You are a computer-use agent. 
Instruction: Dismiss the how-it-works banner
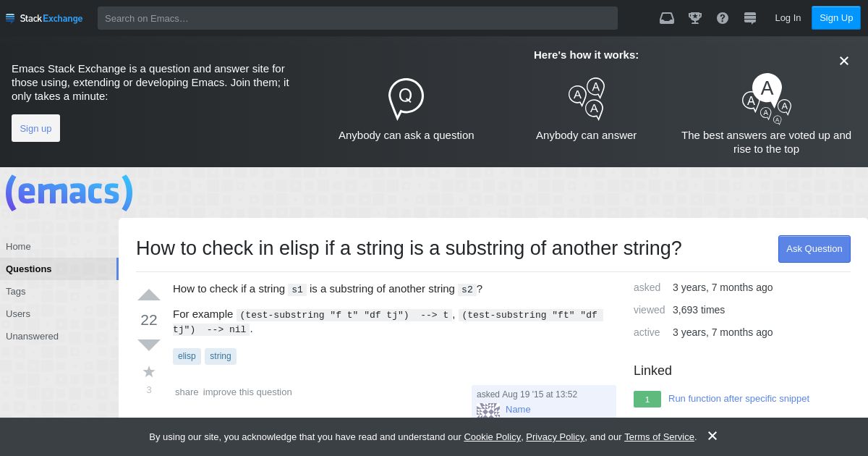(x=844, y=61)
